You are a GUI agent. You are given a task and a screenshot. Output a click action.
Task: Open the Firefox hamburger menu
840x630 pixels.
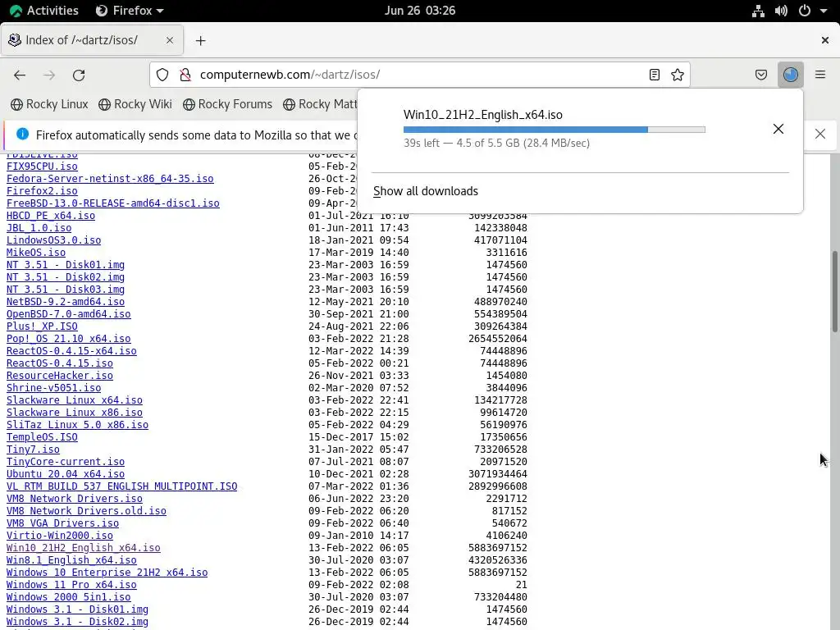click(820, 75)
